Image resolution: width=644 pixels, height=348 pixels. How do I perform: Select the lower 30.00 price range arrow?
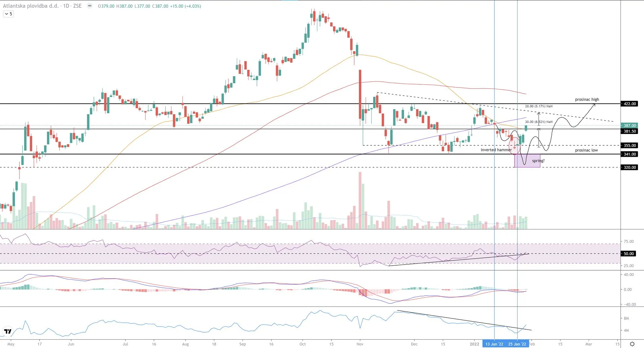pyautogui.click(x=539, y=138)
